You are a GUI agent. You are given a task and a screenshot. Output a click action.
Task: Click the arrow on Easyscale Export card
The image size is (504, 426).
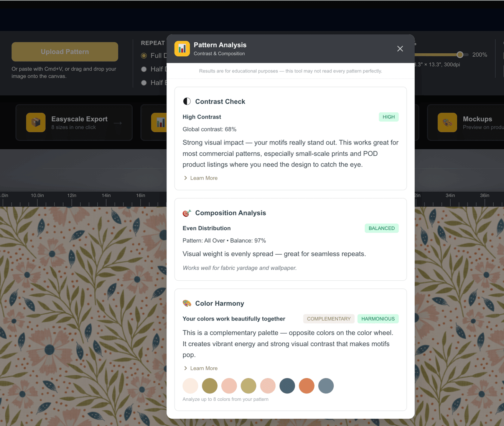coord(118,123)
